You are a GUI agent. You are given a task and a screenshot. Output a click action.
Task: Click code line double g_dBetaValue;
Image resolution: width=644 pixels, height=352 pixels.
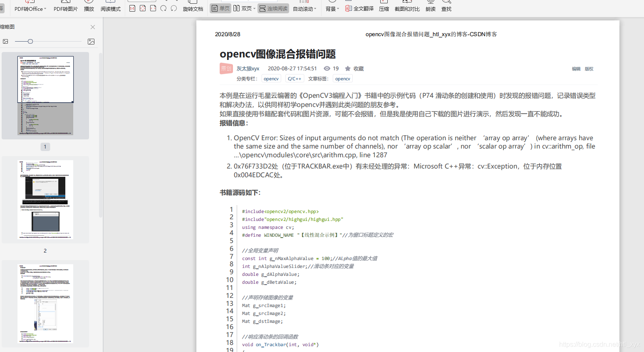[269, 282]
